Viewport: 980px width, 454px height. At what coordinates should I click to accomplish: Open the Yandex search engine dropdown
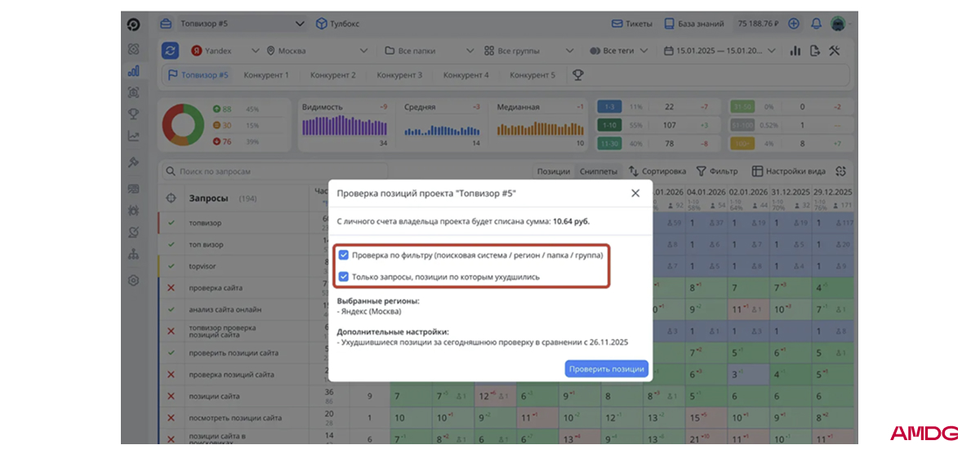(225, 51)
